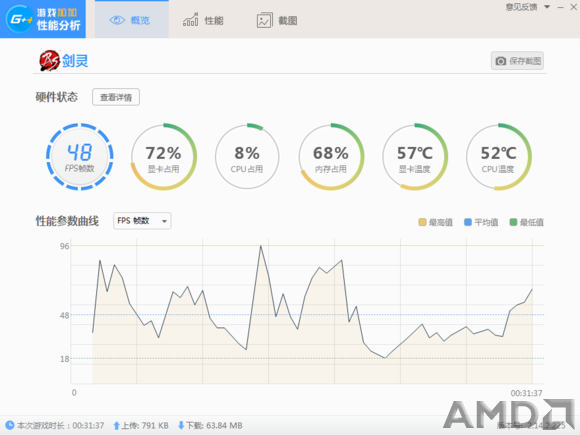Click the eye icon on 概览 tab
This screenshot has height=435, width=580.
click(117, 20)
